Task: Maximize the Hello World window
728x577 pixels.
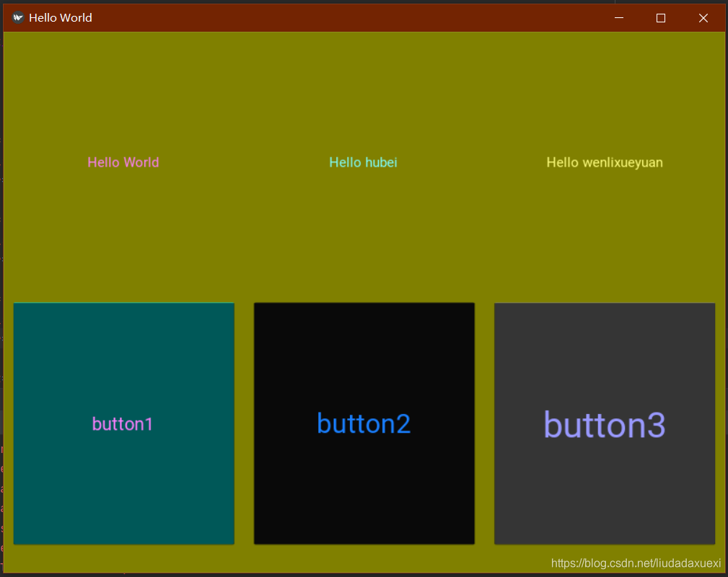Action: point(660,17)
